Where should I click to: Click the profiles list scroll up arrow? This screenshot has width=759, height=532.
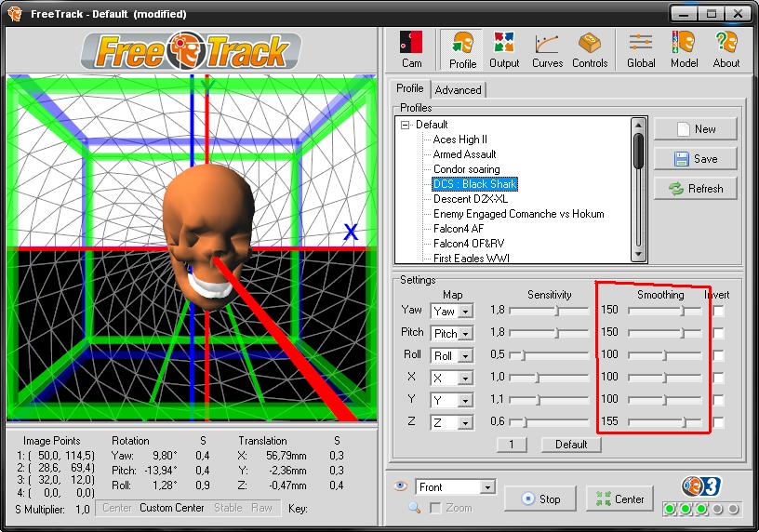tap(638, 125)
